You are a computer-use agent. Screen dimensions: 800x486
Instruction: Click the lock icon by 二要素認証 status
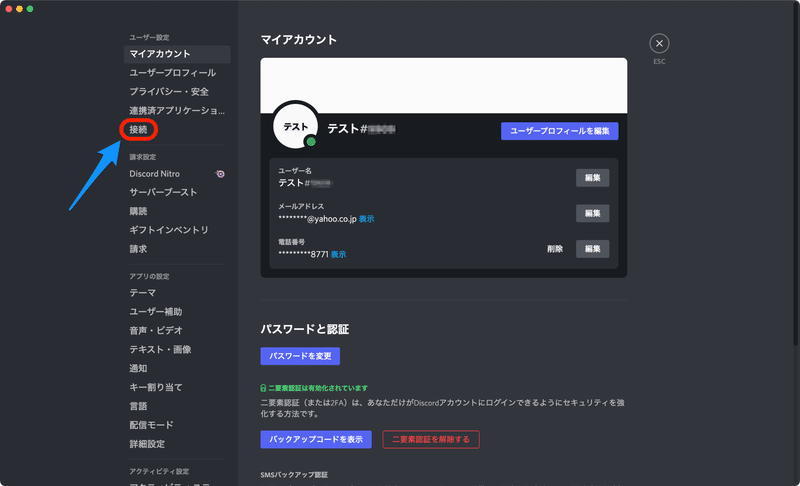pos(263,388)
